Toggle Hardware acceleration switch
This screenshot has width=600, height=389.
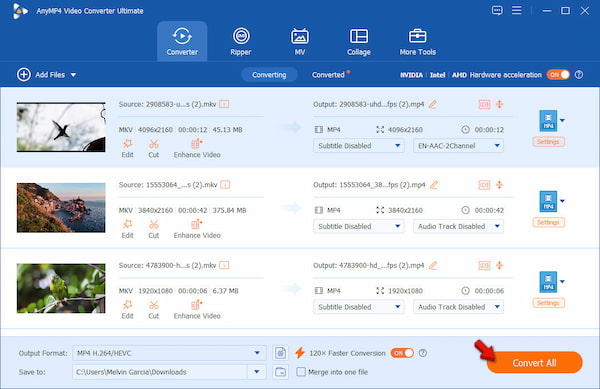pyautogui.click(x=558, y=75)
